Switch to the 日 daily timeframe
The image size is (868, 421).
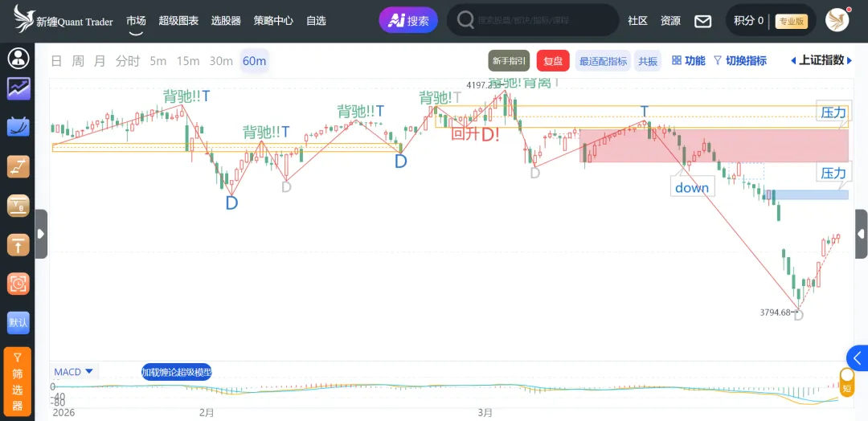tap(56, 61)
